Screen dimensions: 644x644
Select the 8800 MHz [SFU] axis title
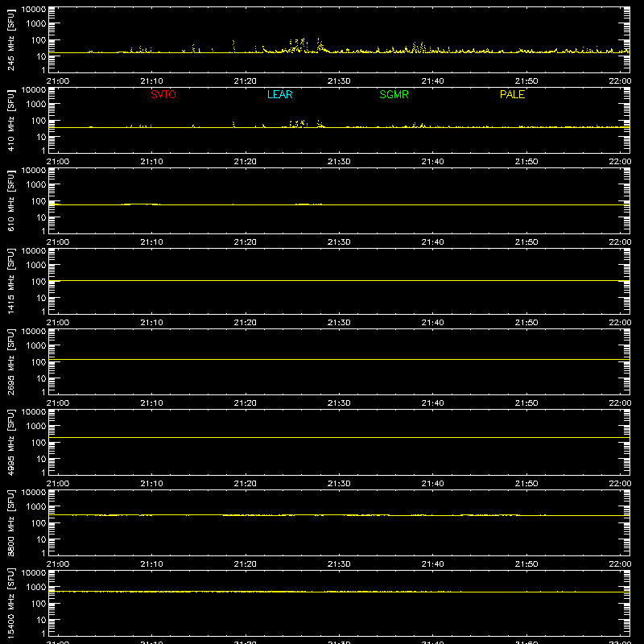[x=11, y=522]
